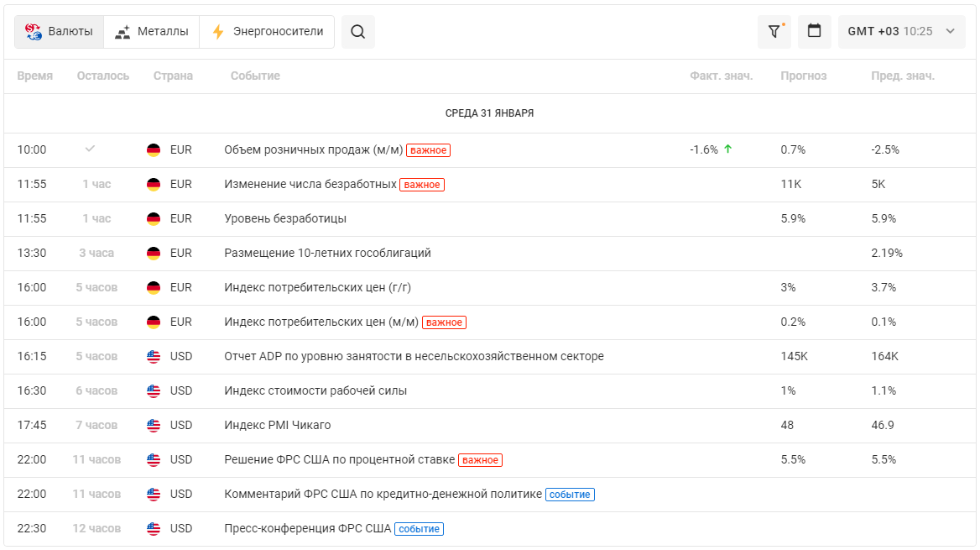Select the Валюты tab
Screen dimensions: 980x550
60,31
